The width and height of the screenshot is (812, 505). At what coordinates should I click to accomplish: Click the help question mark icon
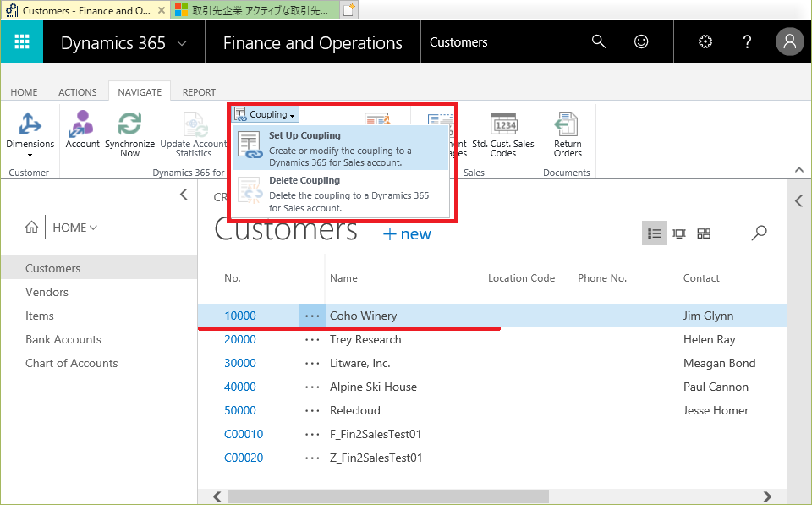pos(747,41)
